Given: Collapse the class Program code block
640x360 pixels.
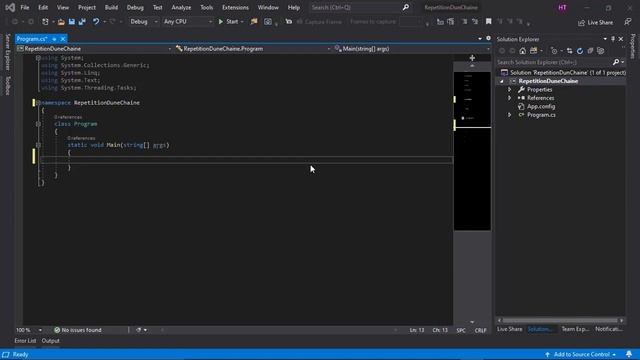Looking at the screenshot, I should point(38,124).
